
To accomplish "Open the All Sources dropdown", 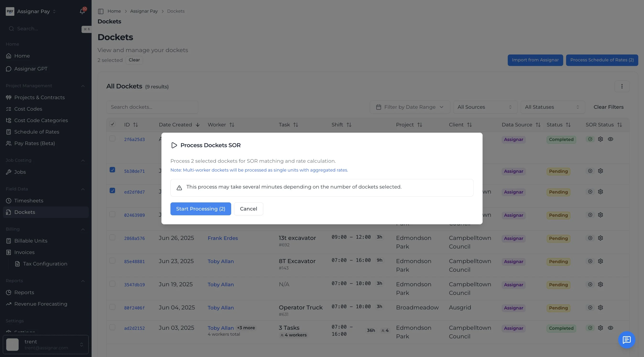I will click(x=485, y=107).
